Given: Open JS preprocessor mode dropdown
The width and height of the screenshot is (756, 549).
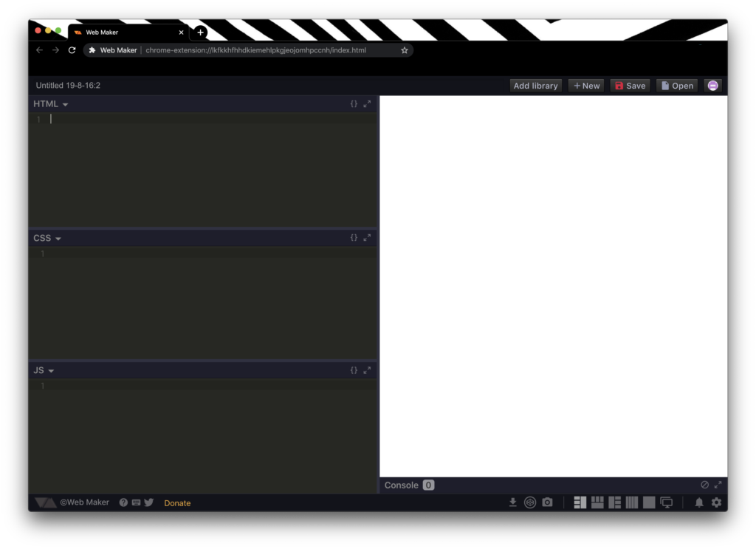Looking at the screenshot, I should tap(44, 370).
